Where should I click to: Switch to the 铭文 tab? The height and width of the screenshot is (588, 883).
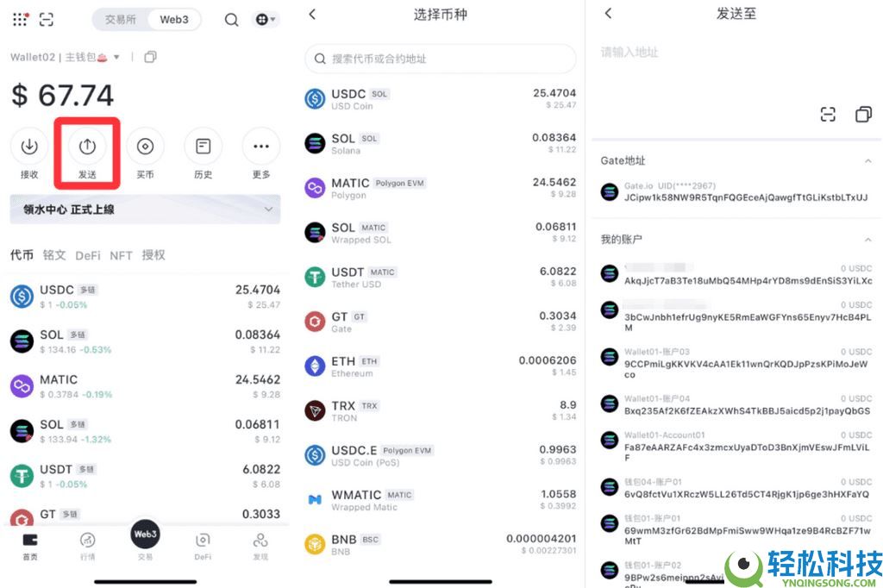[x=53, y=254]
